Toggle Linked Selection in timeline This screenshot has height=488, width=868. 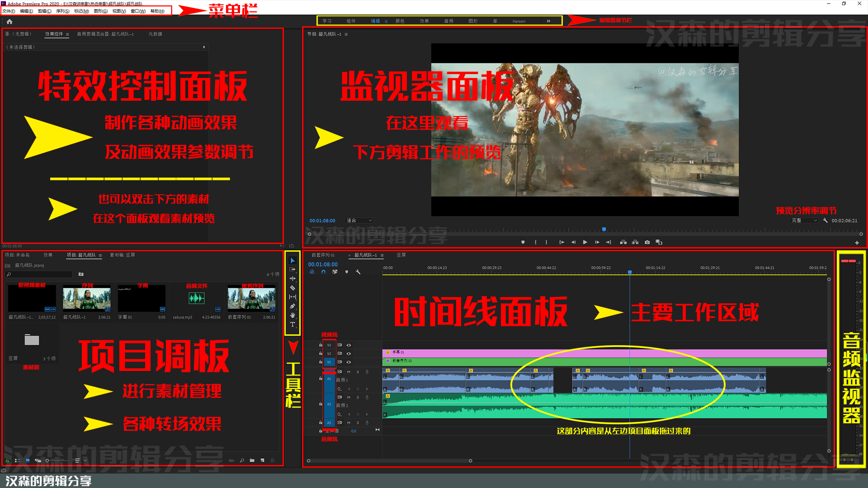(x=335, y=272)
